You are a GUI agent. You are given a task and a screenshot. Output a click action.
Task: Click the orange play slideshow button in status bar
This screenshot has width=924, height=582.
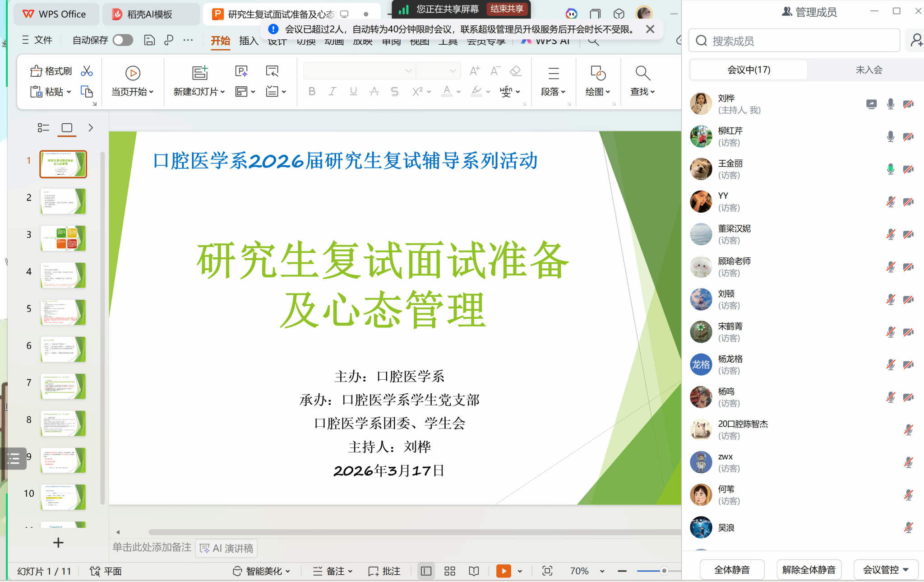tap(504, 571)
